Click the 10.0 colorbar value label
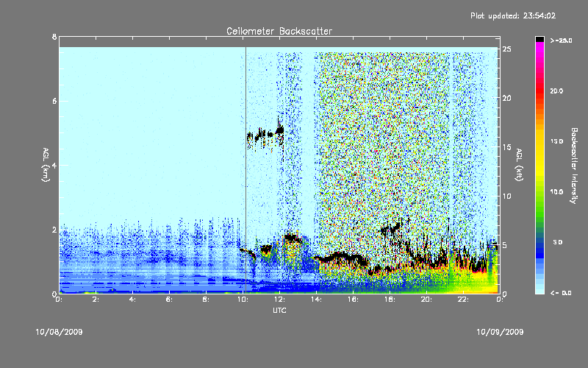 coord(556,192)
